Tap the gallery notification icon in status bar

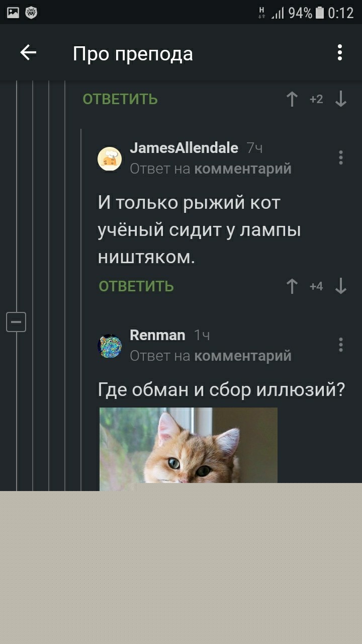(x=13, y=13)
